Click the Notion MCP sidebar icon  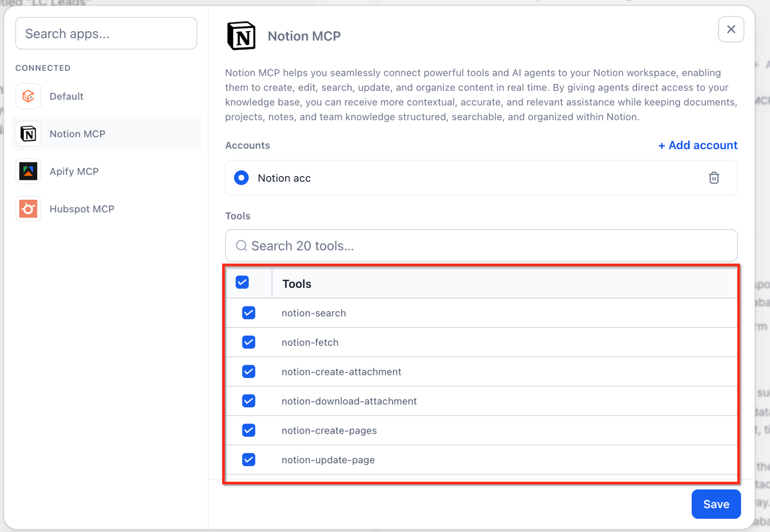28,134
